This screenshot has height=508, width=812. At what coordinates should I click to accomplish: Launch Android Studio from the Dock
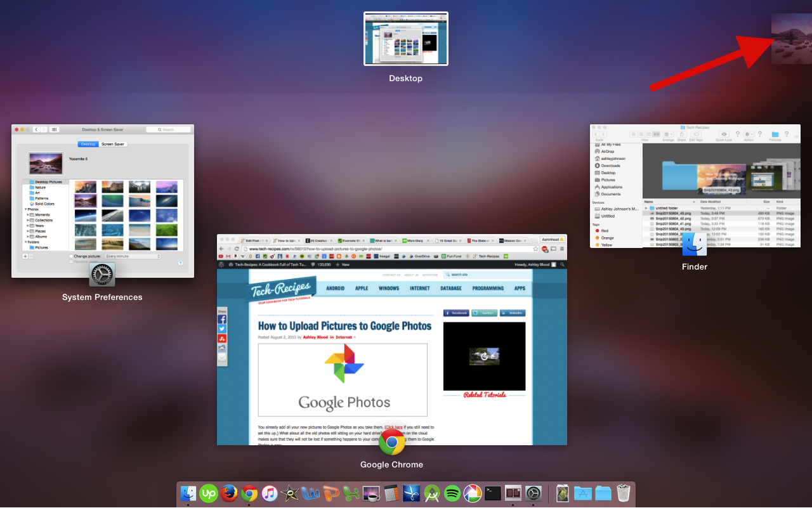(x=432, y=493)
